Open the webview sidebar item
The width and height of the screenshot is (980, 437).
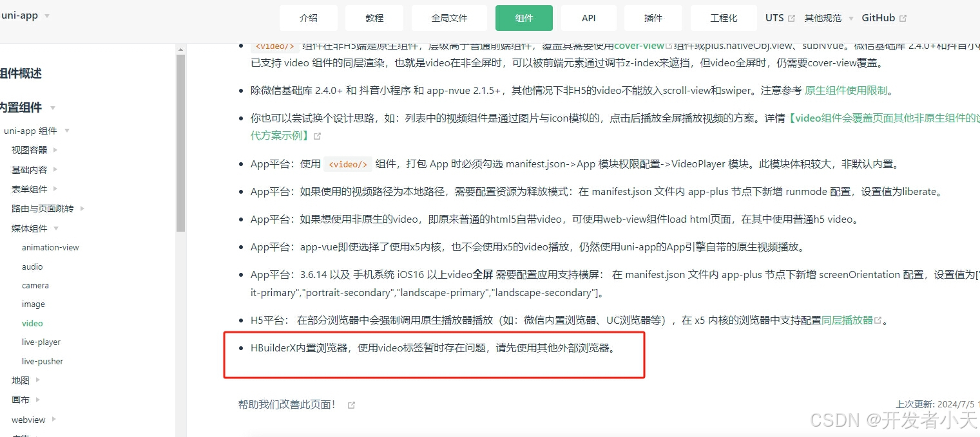[28, 420]
